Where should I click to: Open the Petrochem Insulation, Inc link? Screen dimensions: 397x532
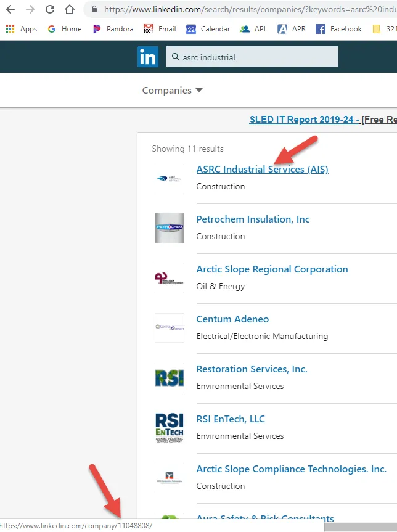(x=253, y=219)
